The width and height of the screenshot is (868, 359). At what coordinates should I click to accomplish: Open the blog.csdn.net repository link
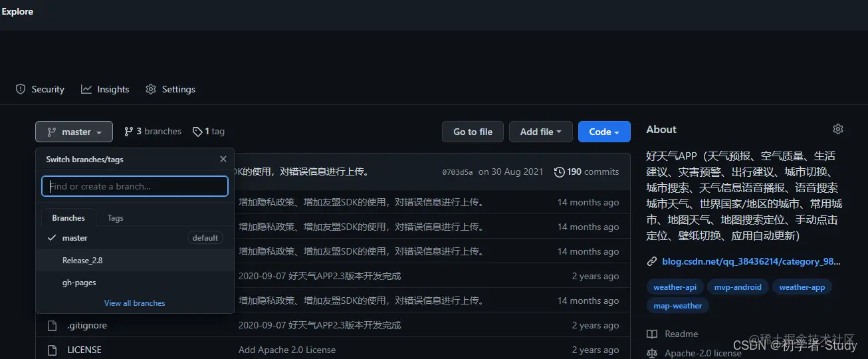tap(751, 261)
